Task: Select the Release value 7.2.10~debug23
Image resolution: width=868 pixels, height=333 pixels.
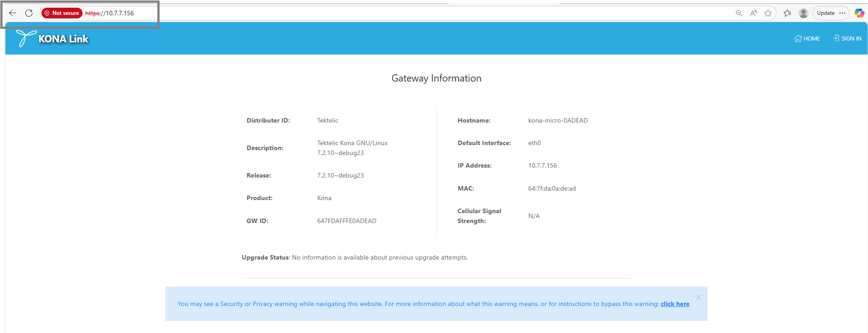Action: (x=340, y=175)
